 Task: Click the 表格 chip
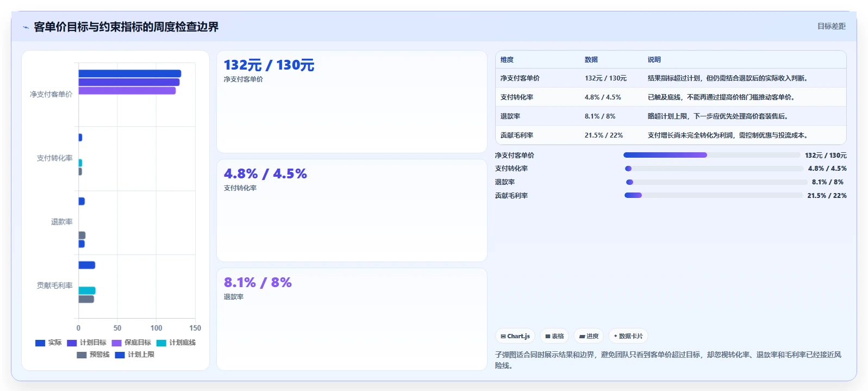(x=554, y=336)
